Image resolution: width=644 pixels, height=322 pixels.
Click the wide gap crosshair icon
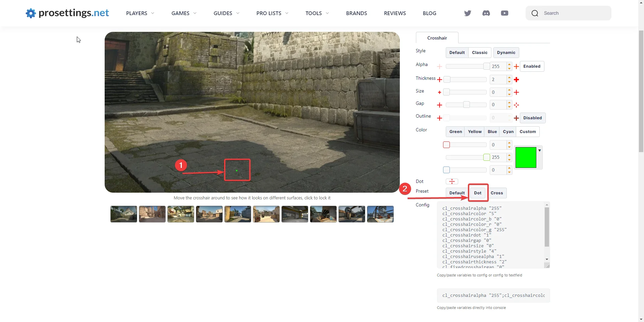(517, 105)
